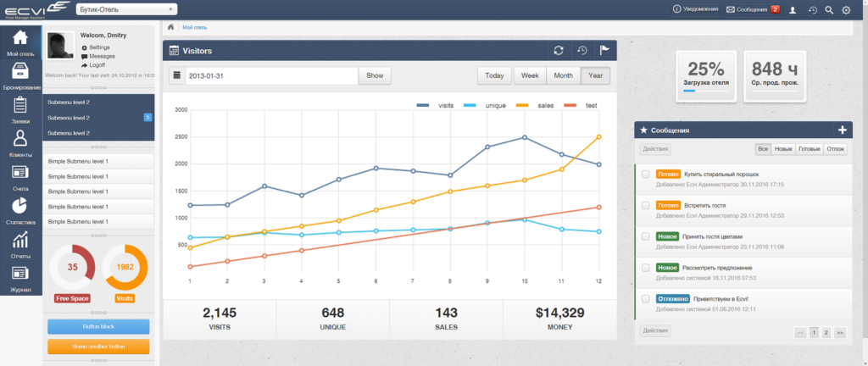The image size is (868, 366).
Task: Click the Show button next to date
Action: click(375, 75)
